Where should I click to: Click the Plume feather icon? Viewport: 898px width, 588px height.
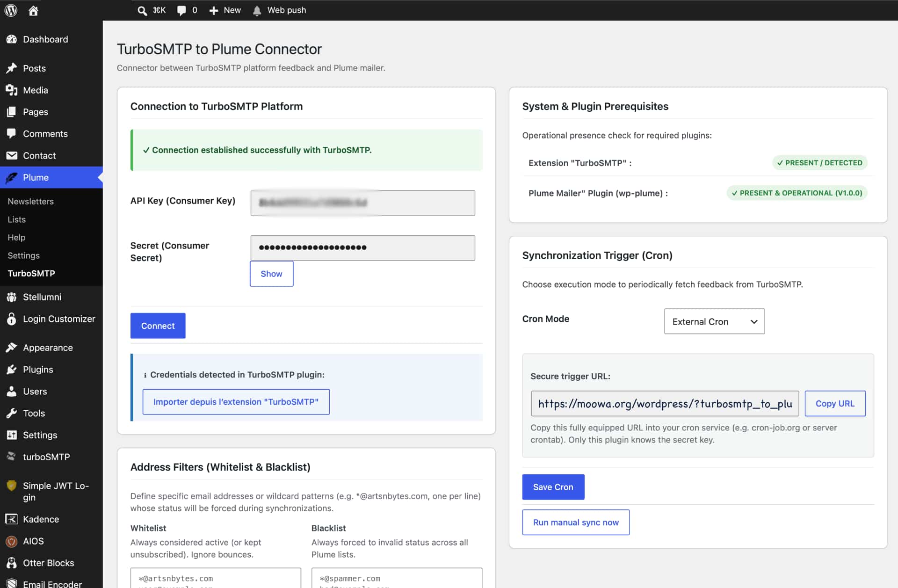(12, 177)
